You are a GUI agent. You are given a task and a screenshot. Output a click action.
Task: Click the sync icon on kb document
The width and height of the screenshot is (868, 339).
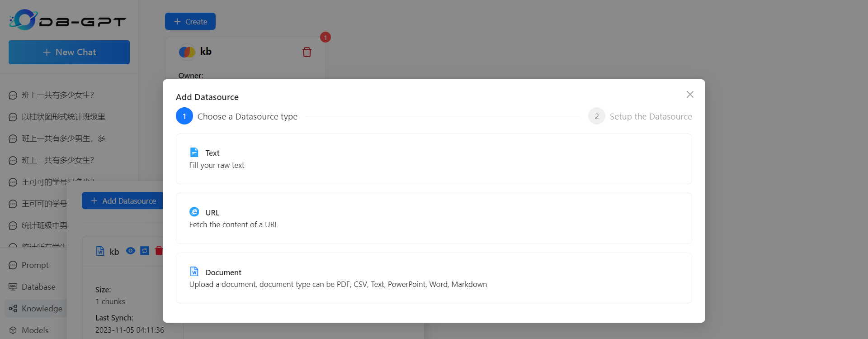click(x=145, y=251)
